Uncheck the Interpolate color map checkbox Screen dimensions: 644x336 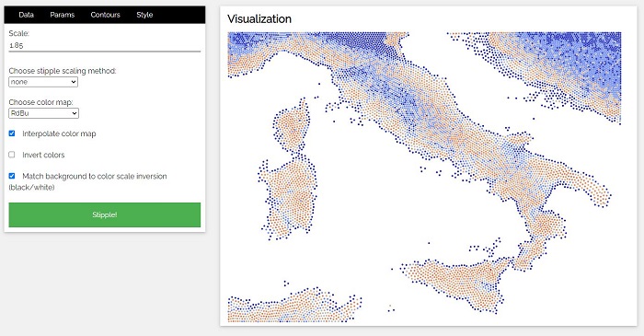click(12, 133)
